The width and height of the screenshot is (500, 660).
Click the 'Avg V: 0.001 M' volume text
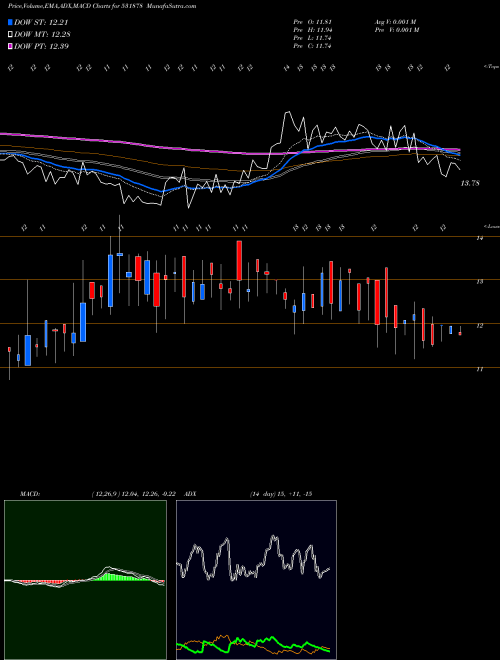pyautogui.click(x=395, y=22)
